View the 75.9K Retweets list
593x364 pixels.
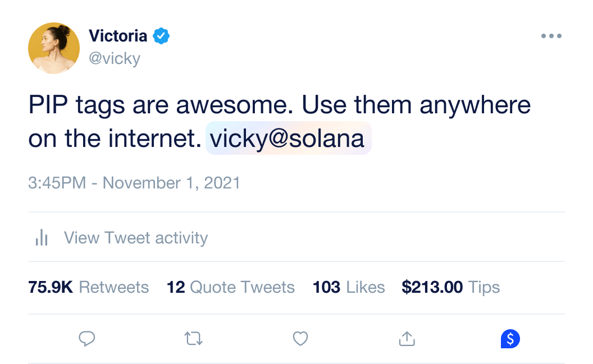[x=89, y=287]
